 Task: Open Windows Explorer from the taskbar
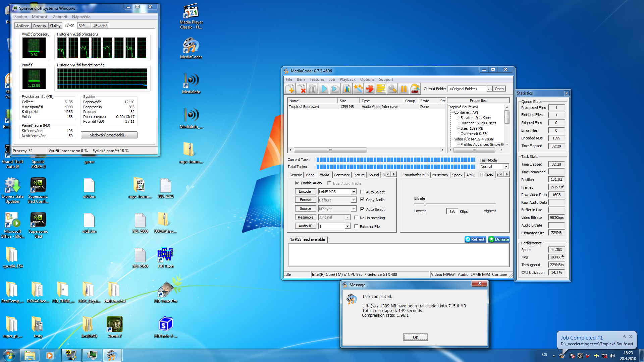coord(30,355)
